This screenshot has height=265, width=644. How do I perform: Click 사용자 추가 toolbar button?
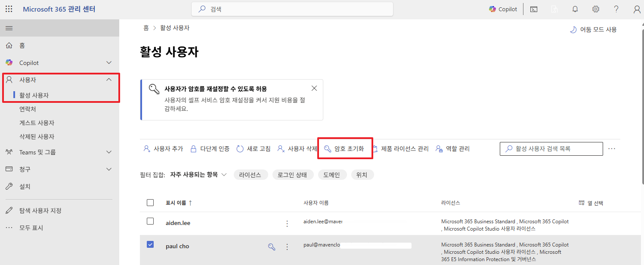[x=163, y=149]
